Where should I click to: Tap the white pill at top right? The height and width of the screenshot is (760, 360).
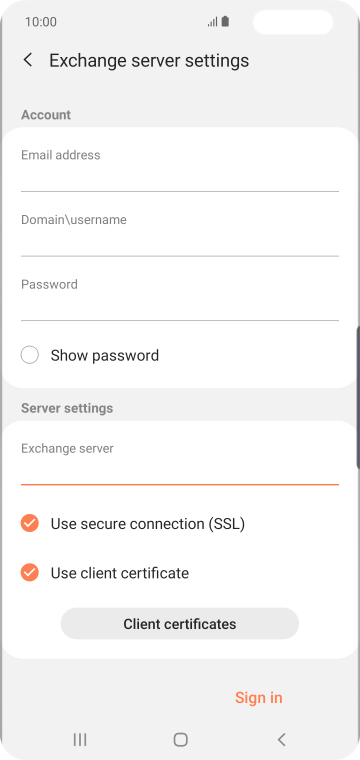coord(293,22)
